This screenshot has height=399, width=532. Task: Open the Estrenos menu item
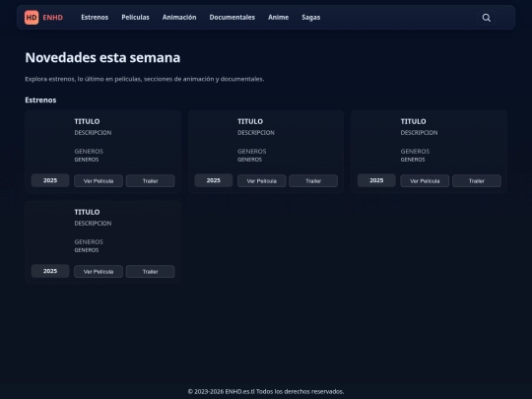[95, 18]
